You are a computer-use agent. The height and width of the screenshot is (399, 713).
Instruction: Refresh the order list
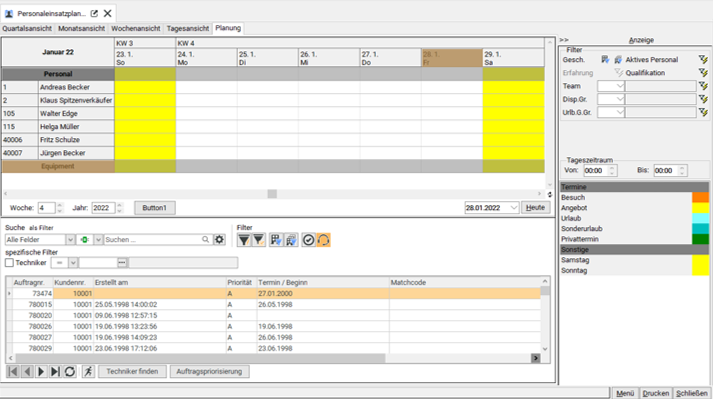pos(70,371)
